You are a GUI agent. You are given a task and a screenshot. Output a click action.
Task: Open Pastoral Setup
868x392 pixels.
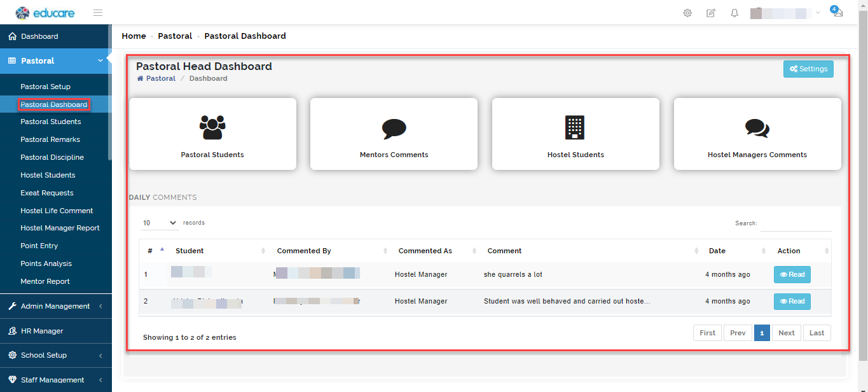pyautogui.click(x=45, y=87)
